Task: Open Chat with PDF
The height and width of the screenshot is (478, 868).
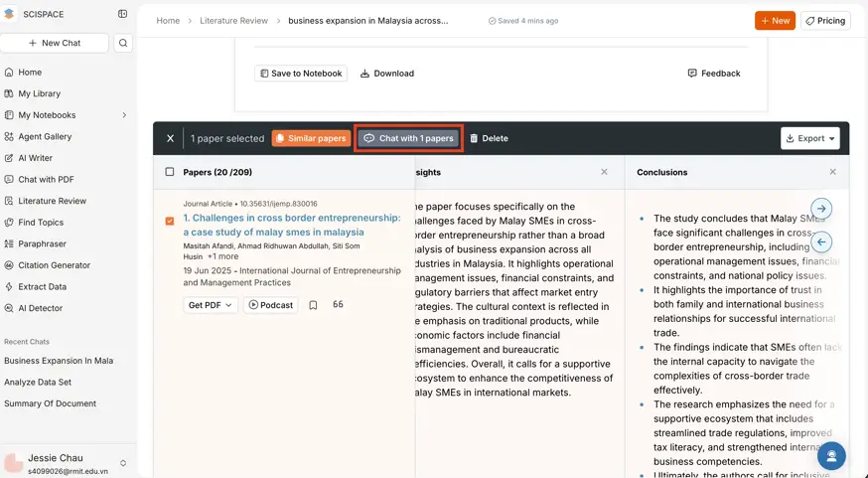Action: point(46,180)
